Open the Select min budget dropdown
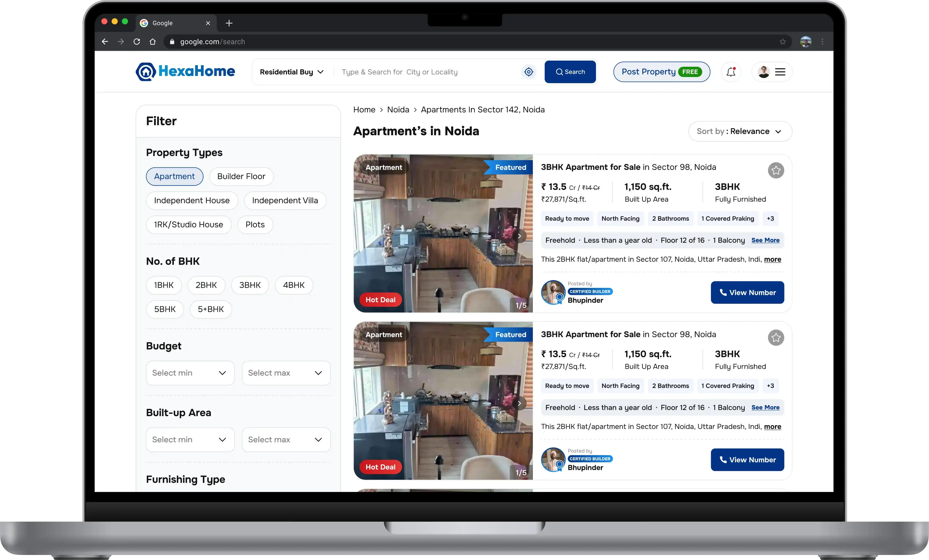 coord(190,373)
